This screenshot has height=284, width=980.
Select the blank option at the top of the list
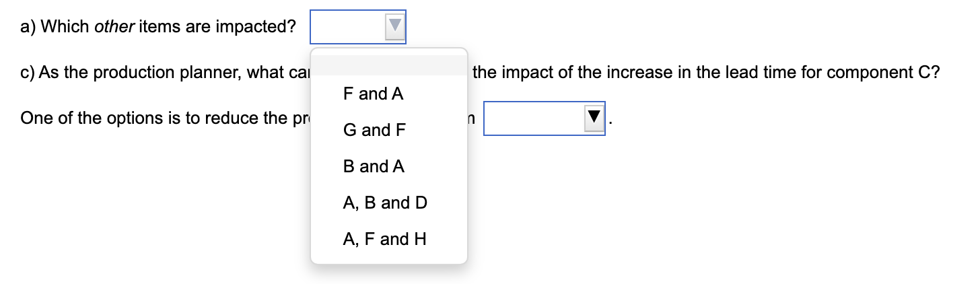coord(388,65)
